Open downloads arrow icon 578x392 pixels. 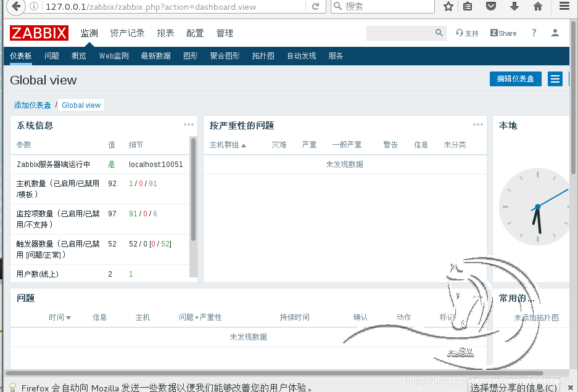tap(514, 6)
